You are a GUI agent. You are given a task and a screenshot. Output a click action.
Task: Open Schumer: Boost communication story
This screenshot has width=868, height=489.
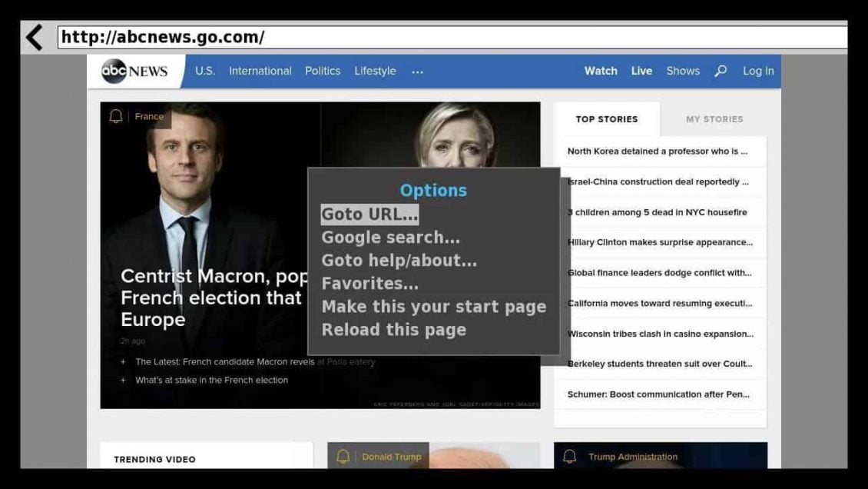click(658, 394)
